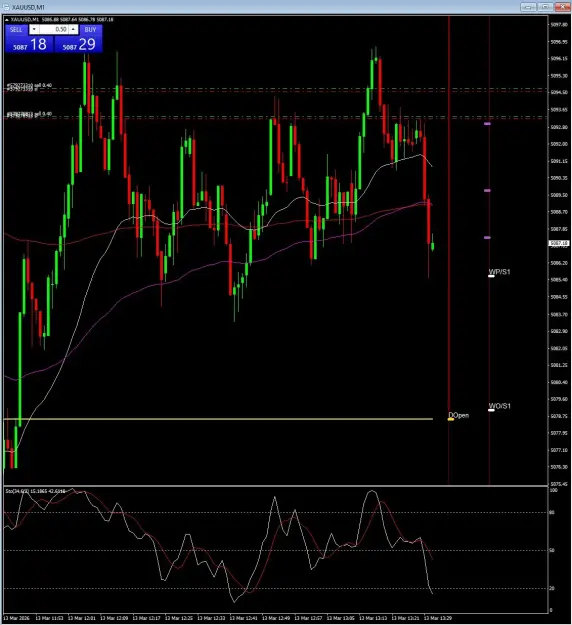Collapse the one-click trading panel arrow
Viewport: 572px width, 625px height.
(x=7, y=20)
